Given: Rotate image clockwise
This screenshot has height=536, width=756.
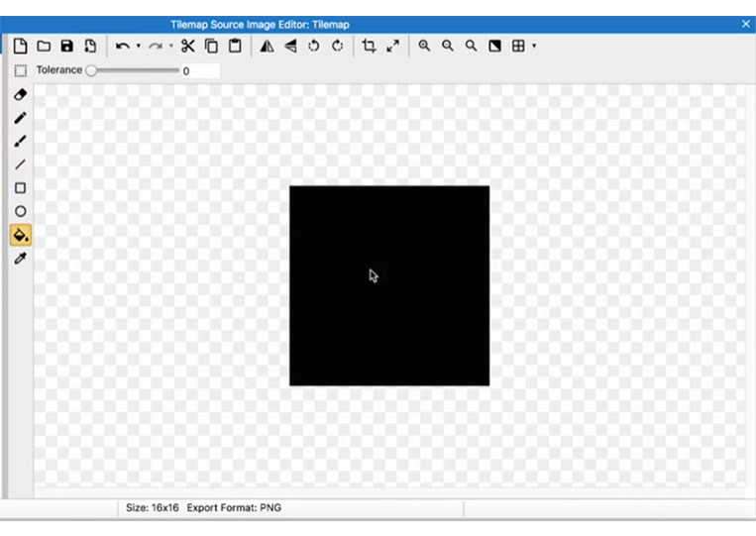Looking at the screenshot, I should coord(338,46).
